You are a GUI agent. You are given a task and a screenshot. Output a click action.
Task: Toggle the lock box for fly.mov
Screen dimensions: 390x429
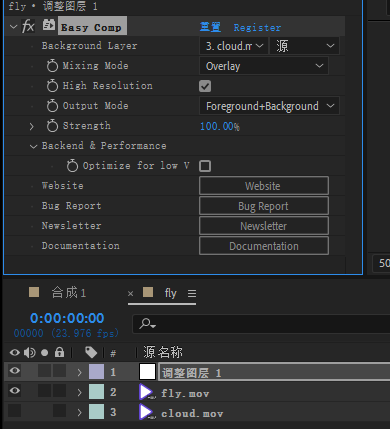[59, 391]
